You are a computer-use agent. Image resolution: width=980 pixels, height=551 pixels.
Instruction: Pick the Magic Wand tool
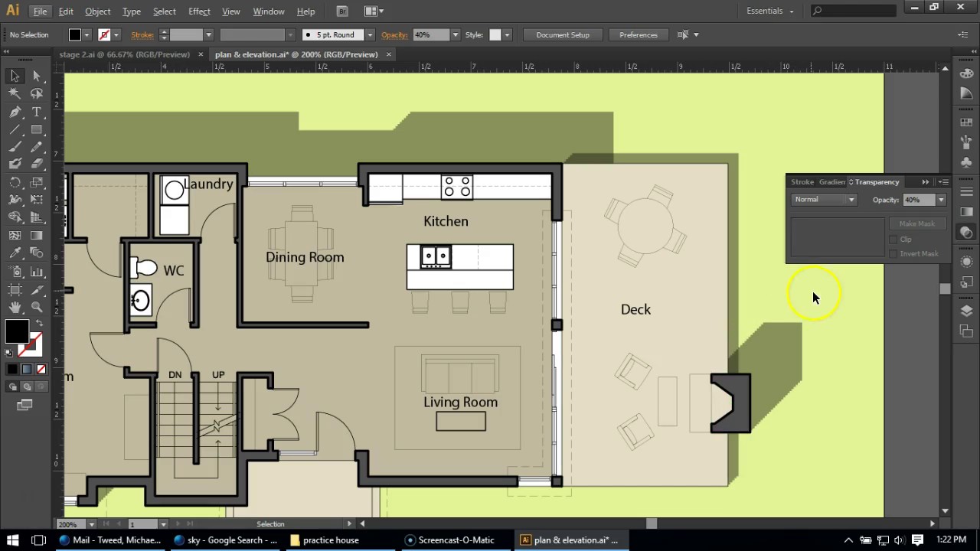pyautogui.click(x=15, y=93)
